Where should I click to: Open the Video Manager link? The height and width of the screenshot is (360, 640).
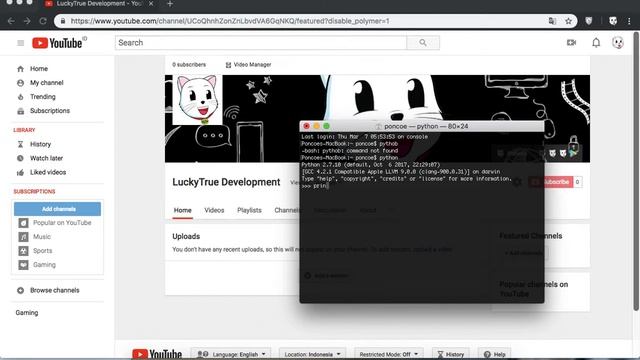[249, 64]
